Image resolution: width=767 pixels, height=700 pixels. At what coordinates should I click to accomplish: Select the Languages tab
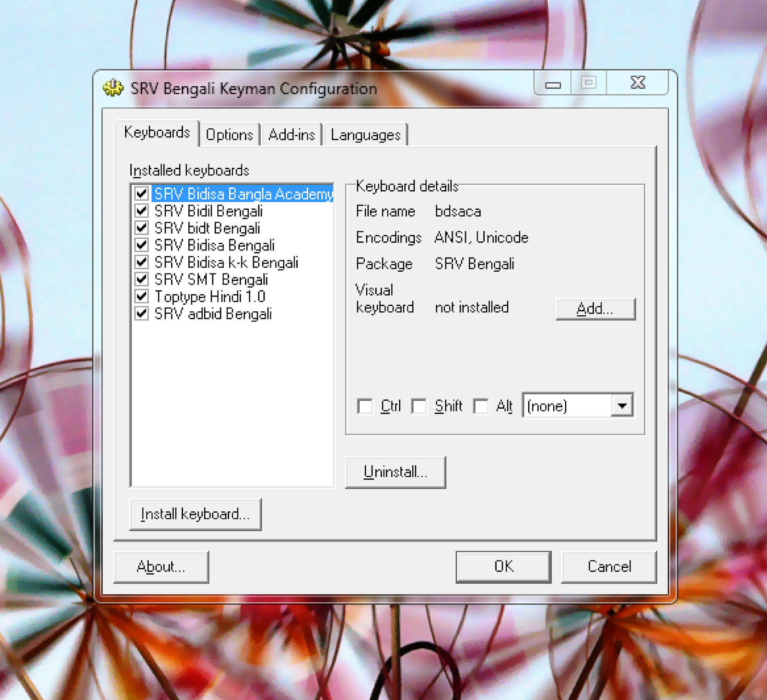tap(366, 135)
